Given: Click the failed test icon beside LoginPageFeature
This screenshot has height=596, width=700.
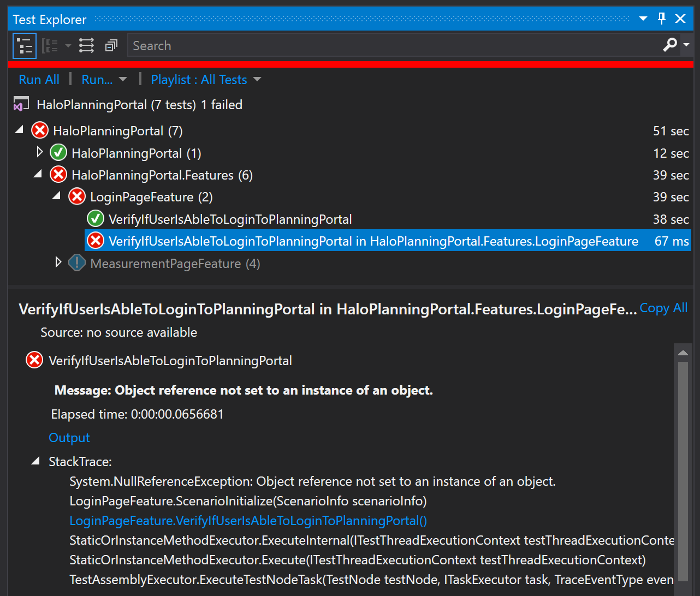Looking at the screenshot, I should (x=76, y=196).
